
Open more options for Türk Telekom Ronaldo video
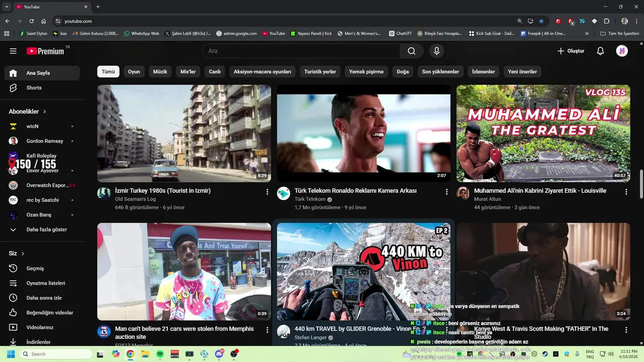447,192
